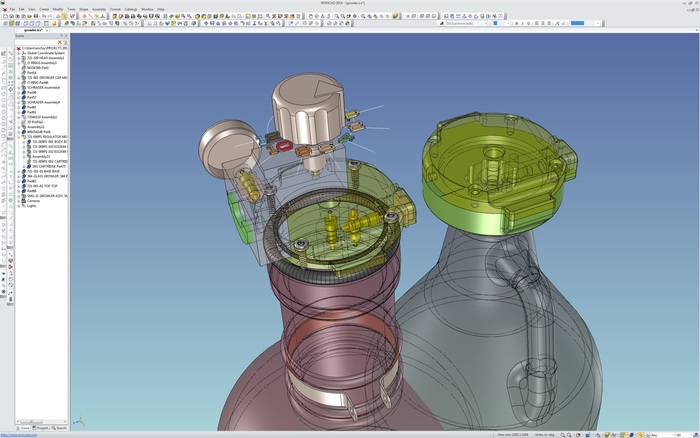Click the Undo toolbar icon
The image size is (700, 438).
tap(44, 16)
